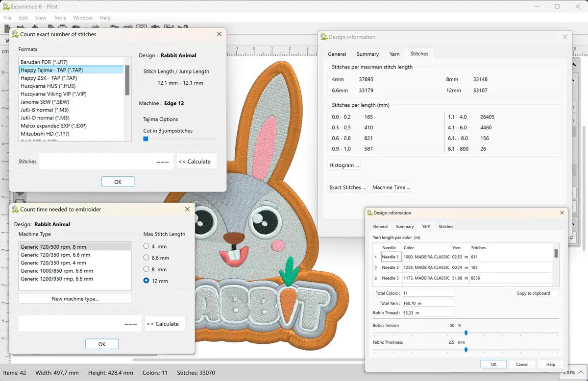
Task: Open the View menu
Action: coord(41,18)
